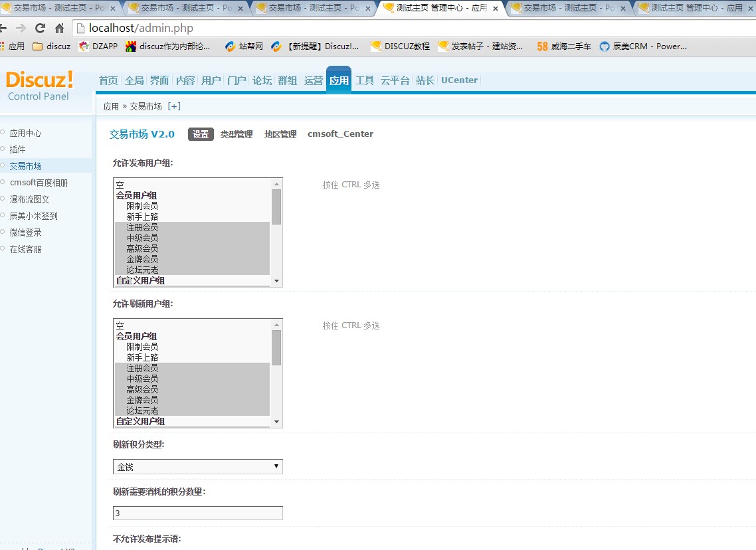
Task: Select 限制会员 in 允许发布用户组 list
Action: point(192,206)
